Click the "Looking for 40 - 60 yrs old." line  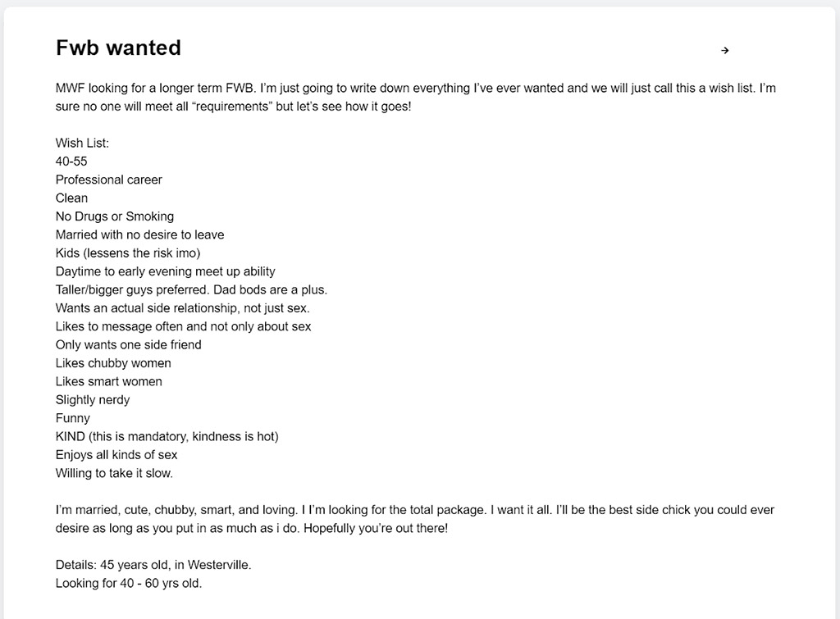[129, 584]
